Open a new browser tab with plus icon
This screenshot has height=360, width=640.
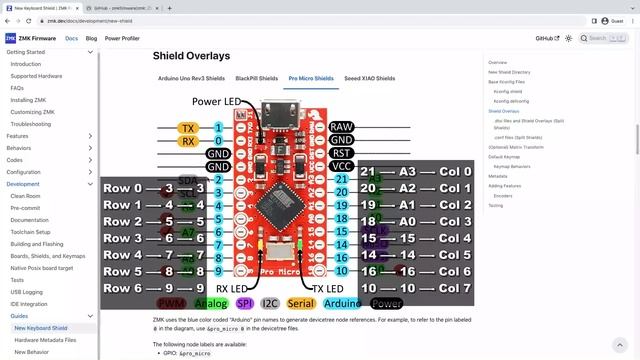pyautogui.click(x=169, y=8)
